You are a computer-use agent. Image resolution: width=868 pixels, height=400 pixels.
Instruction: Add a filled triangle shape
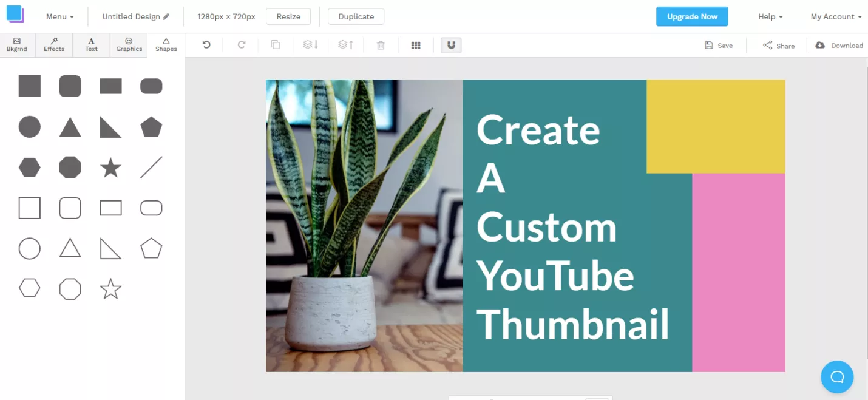coord(70,127)
